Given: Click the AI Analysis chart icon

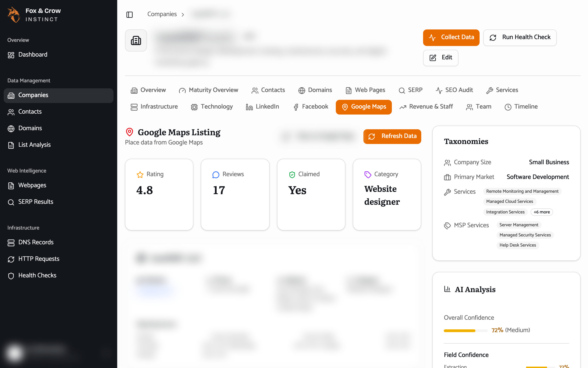Looking at the screenshot, I should click(447, 289).
